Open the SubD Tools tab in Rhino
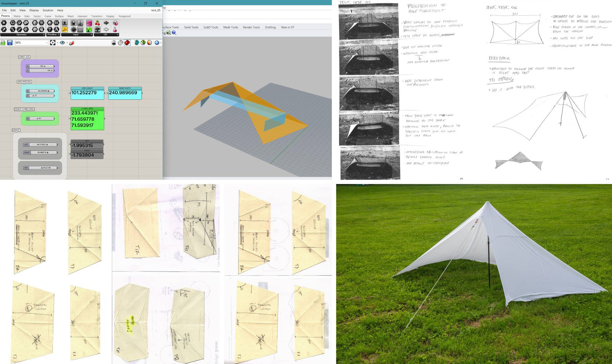This screenshot has width=612, height=364. pos(211,27)
